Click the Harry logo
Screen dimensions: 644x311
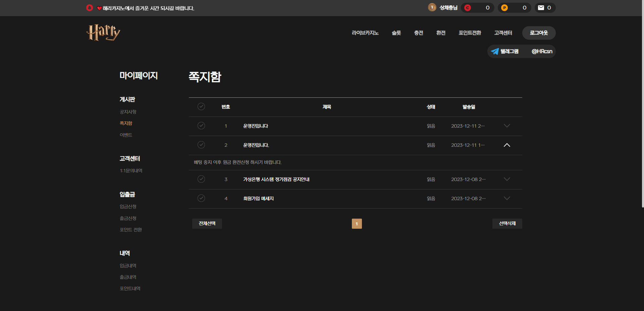[103, 33]
